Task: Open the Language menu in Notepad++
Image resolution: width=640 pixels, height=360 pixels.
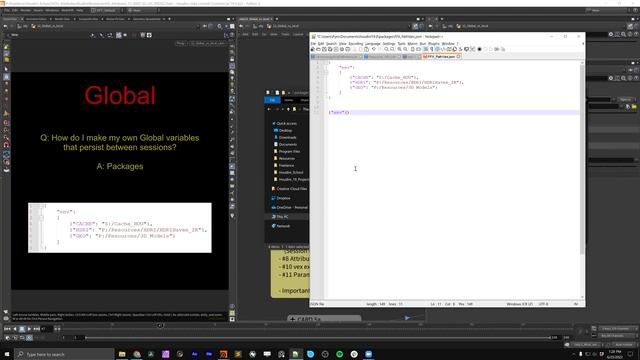Action: 373,44
